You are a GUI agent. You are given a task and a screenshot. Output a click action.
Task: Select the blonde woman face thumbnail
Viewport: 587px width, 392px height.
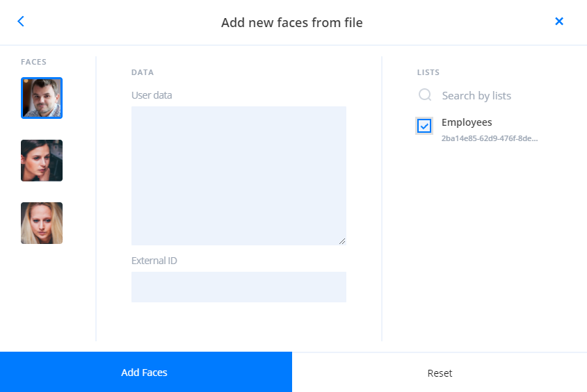42,223
